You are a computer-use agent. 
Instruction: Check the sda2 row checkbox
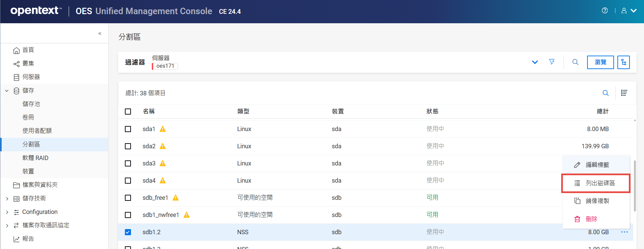coord(128,146)
